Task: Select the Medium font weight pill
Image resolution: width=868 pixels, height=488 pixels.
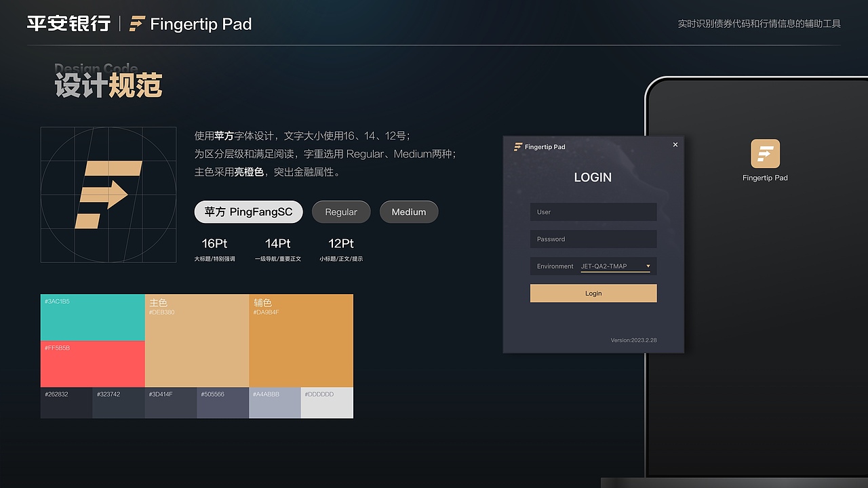Action: point(408,211)
